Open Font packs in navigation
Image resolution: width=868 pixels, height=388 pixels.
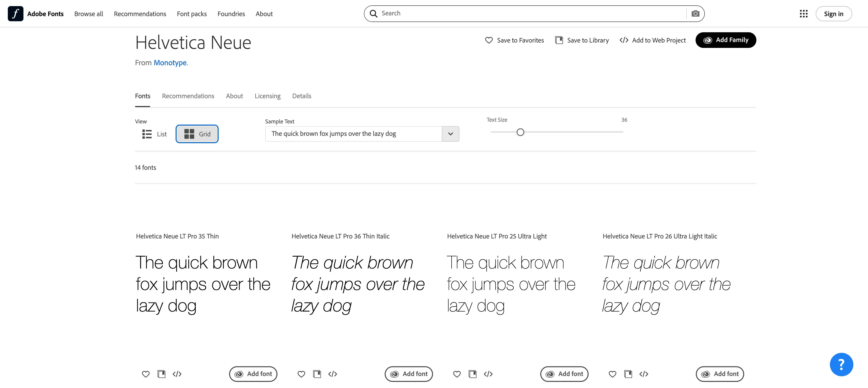pyautogui.click(x=192, y=14)
